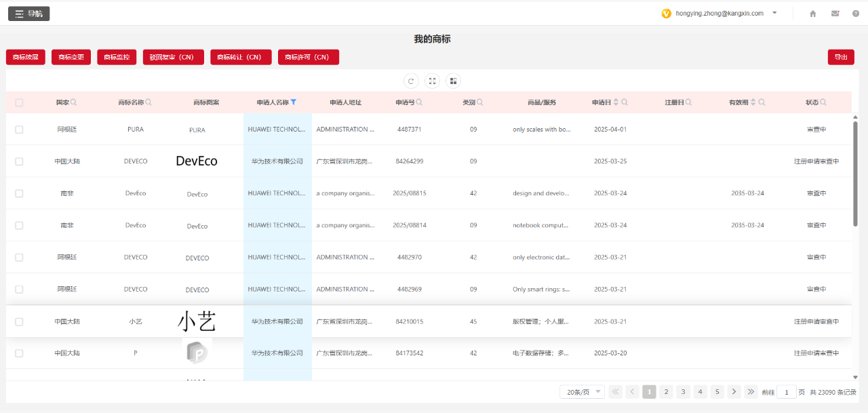Viewport: 868px width, 413px height.
Task: Open the column settings grid icon
Action: point(453,81)
